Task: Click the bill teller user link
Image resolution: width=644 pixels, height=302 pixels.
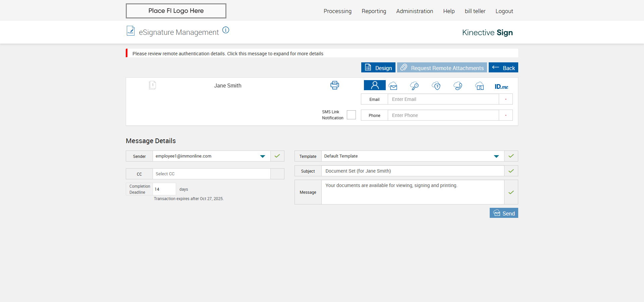Action: 475,11
